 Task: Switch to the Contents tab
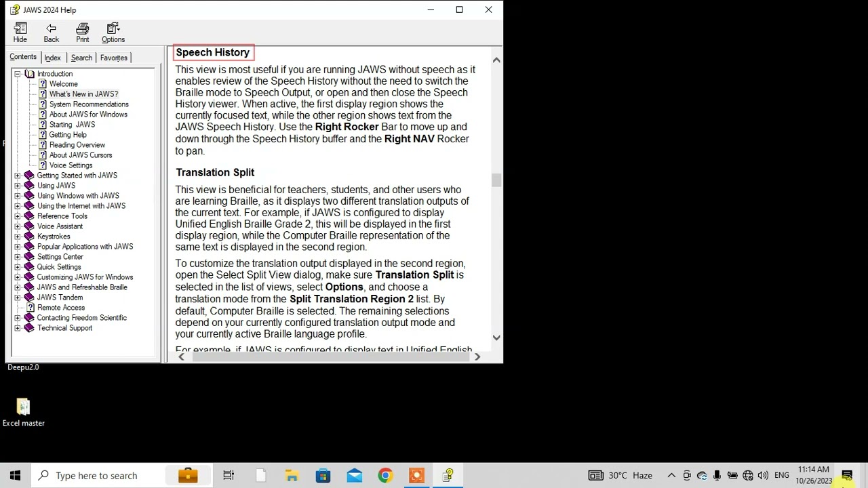tap(23, 57)
